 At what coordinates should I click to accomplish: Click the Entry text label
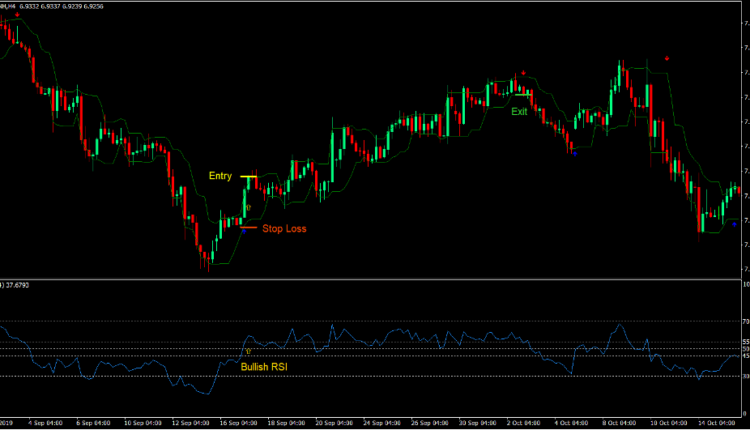pos(220,177)
